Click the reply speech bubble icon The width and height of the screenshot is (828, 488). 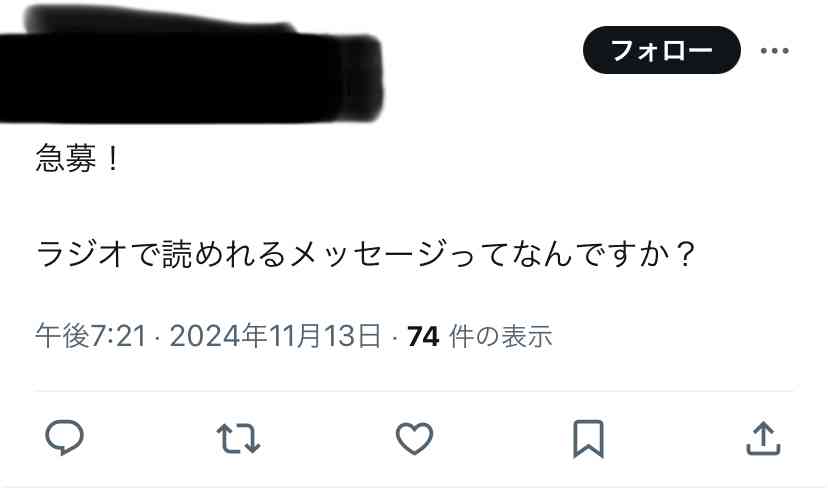(x=64, y=437)
